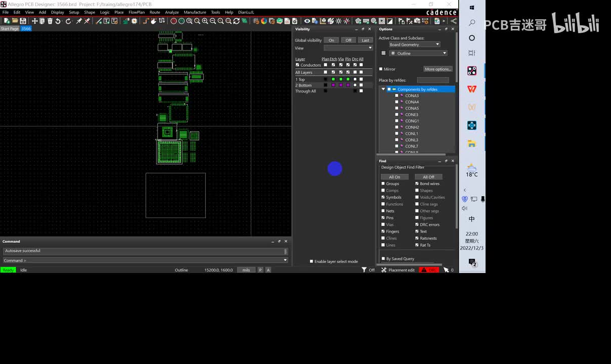This screenshot has height=364, width=611.
Task: Click the Delete trash can icon
Action: [x=50, y=21]
